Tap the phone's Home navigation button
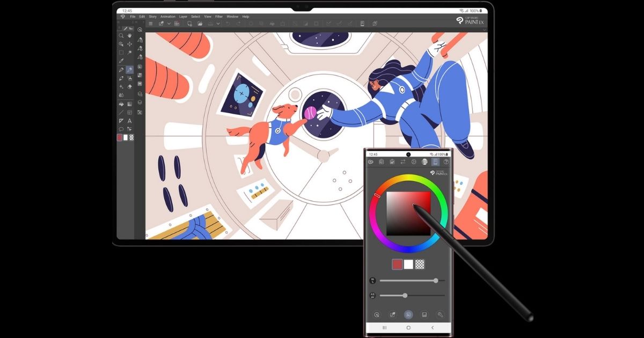This screenshot has width=644, height=338. pyautogui.click(x=408, y=327)
